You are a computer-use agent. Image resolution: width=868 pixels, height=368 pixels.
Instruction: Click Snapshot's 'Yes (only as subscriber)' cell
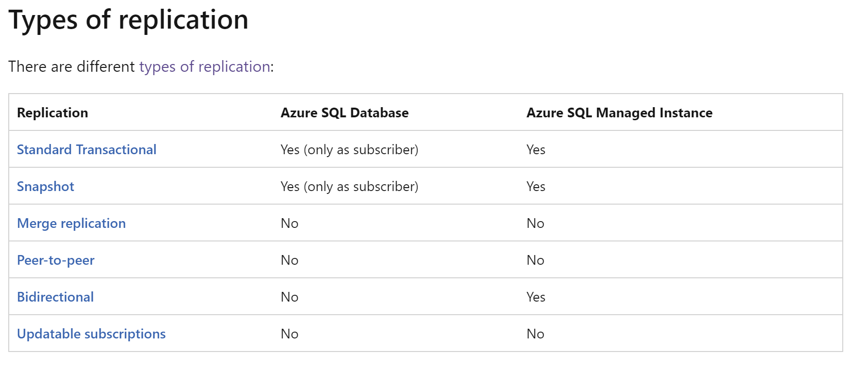tap(350, 187)
